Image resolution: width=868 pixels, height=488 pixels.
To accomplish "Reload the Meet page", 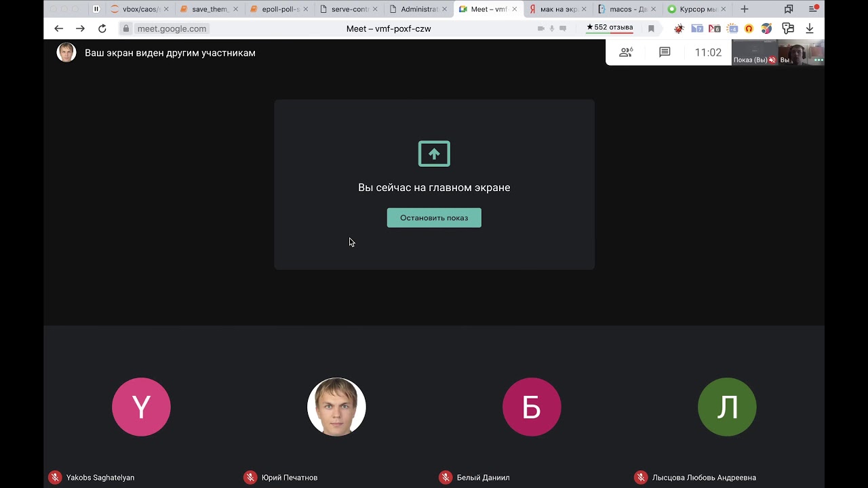I will point(102,28).
